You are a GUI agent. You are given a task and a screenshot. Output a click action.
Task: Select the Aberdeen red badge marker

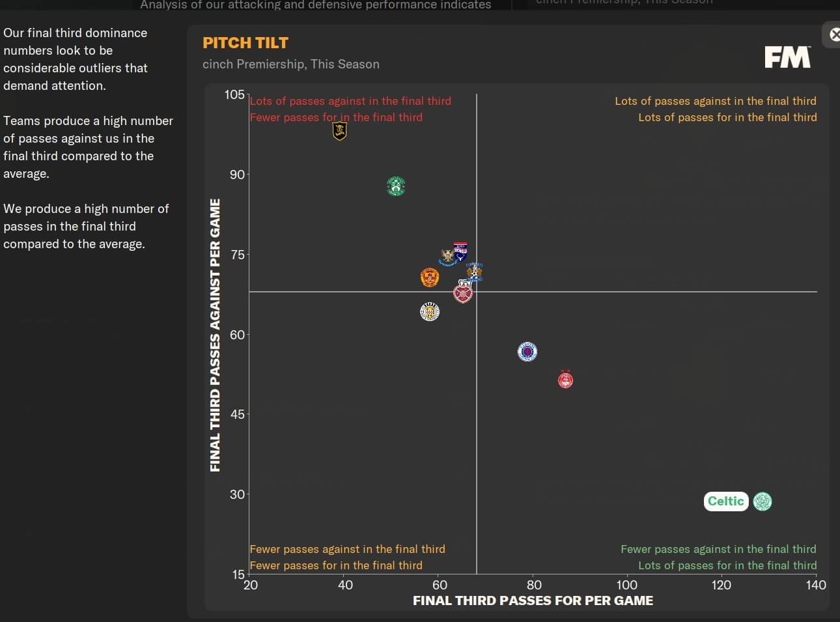pyautogui.click(x=566, y=379)
